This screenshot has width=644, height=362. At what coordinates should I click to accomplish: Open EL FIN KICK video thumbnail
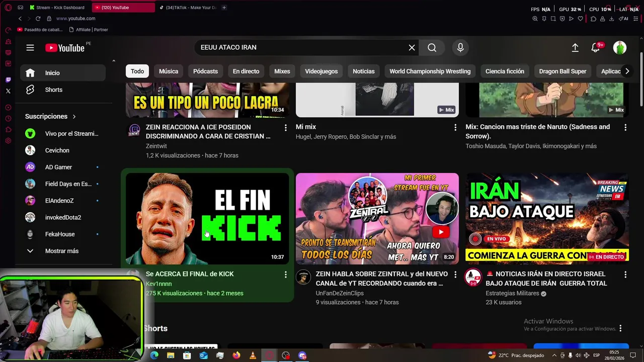tap(207, 219)
